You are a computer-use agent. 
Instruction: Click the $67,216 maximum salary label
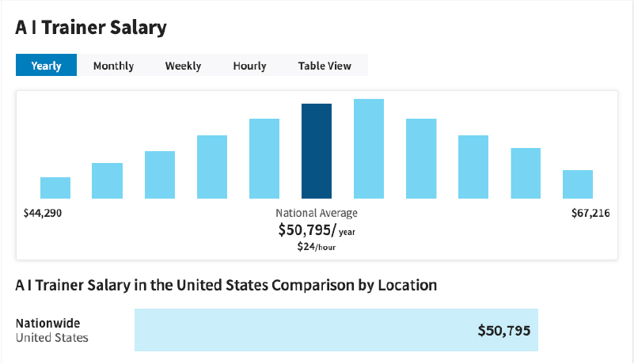[590, 213]
